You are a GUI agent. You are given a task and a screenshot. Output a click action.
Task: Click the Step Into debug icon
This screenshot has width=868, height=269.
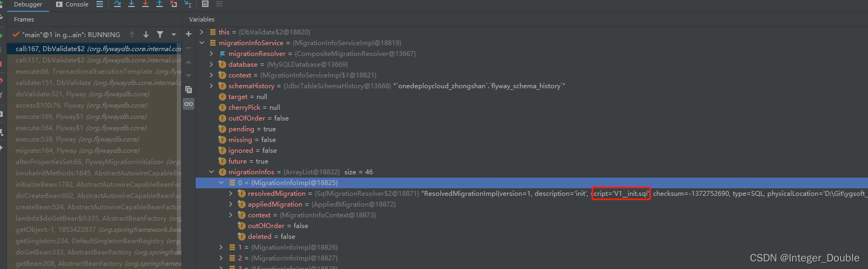click(131, 4)
